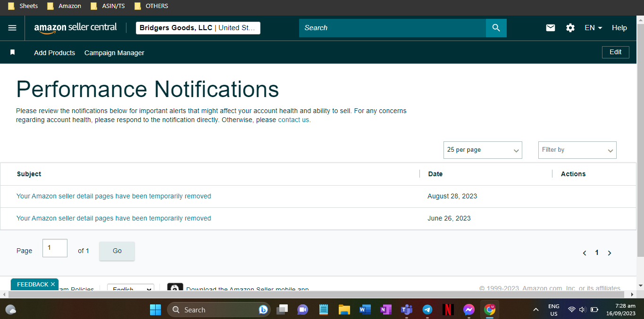
Task: Go to Add Products
Action: click(x=55, y=53)
